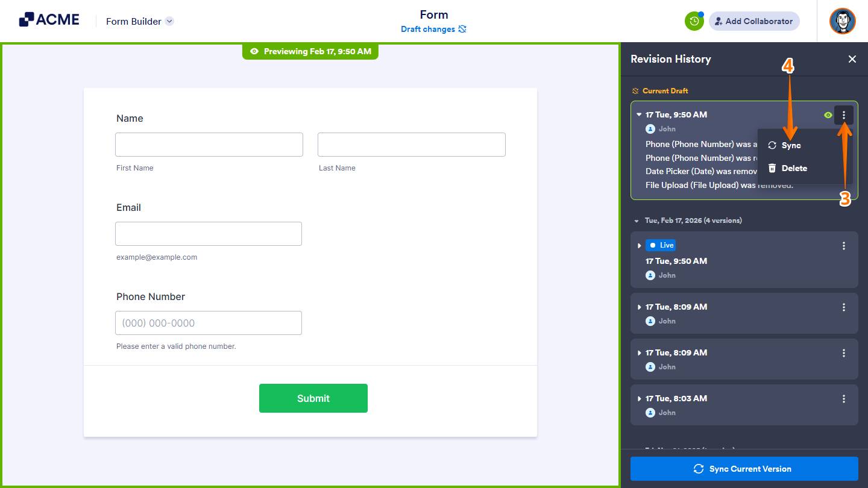Click the "Current Draft" label
Viewport: 868px width, 488px height.
(x=665, y=91)
